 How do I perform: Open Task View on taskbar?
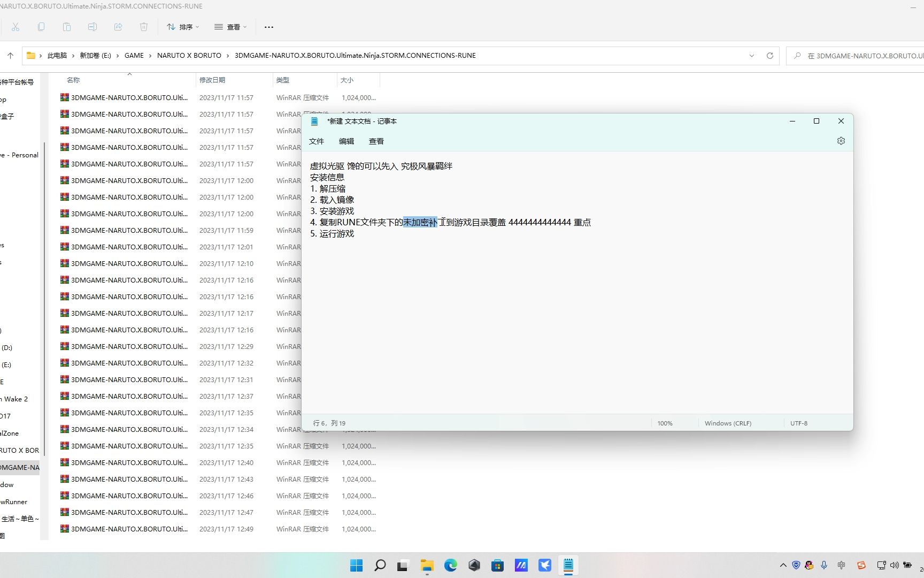[x=403, y=566]
